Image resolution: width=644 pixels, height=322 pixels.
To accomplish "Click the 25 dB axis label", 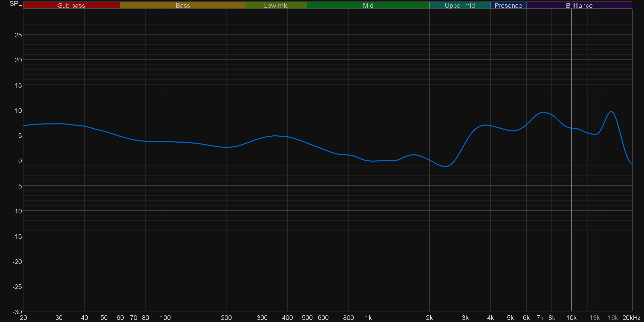I will point(18,35).
